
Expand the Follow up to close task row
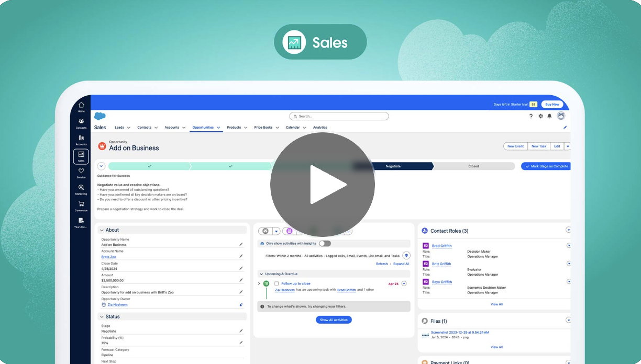(x=259, y=283)
